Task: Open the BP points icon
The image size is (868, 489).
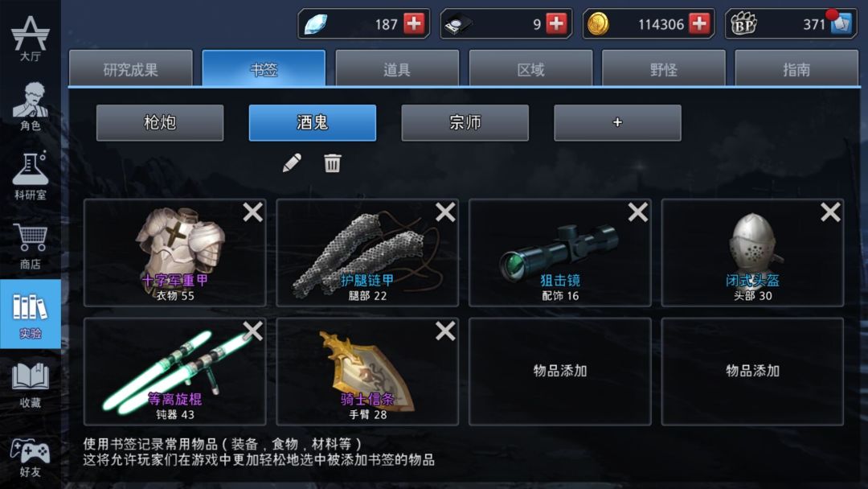Action: [x=743, y=24]
